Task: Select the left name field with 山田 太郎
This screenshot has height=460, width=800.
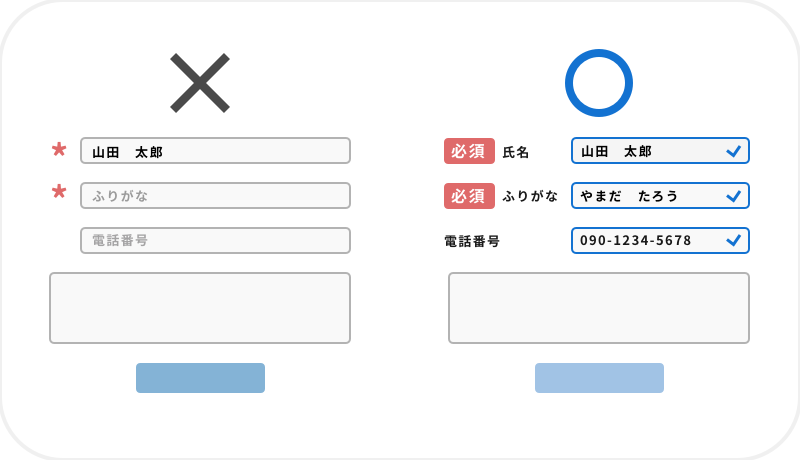Action: 215,151
